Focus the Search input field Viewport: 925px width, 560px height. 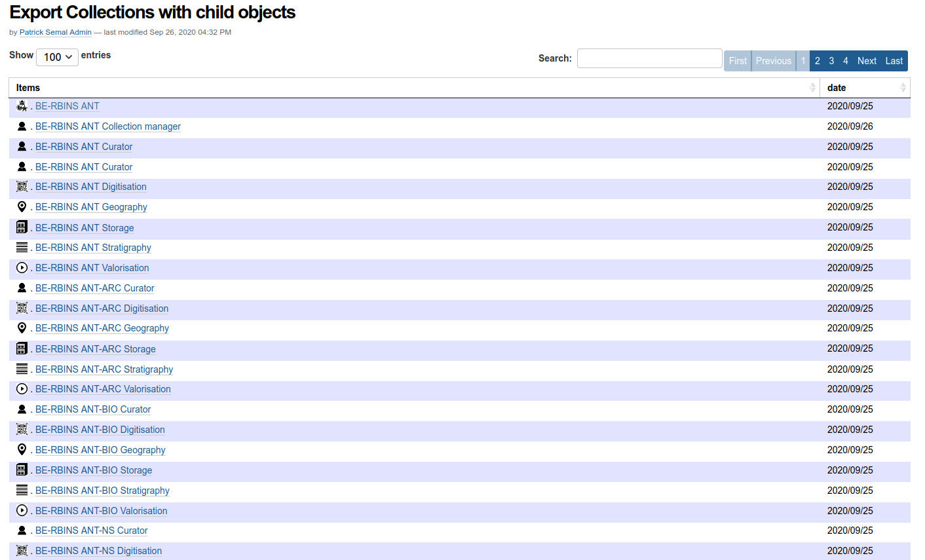649,58
